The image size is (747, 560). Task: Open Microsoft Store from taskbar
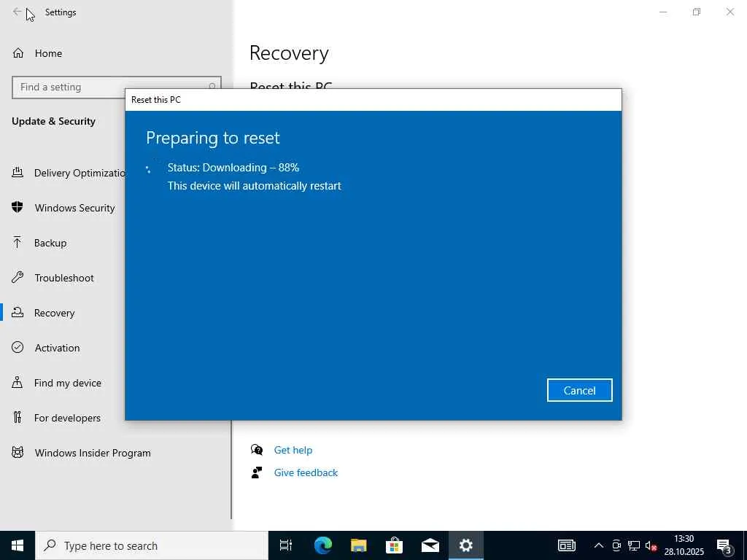(394, 545)
